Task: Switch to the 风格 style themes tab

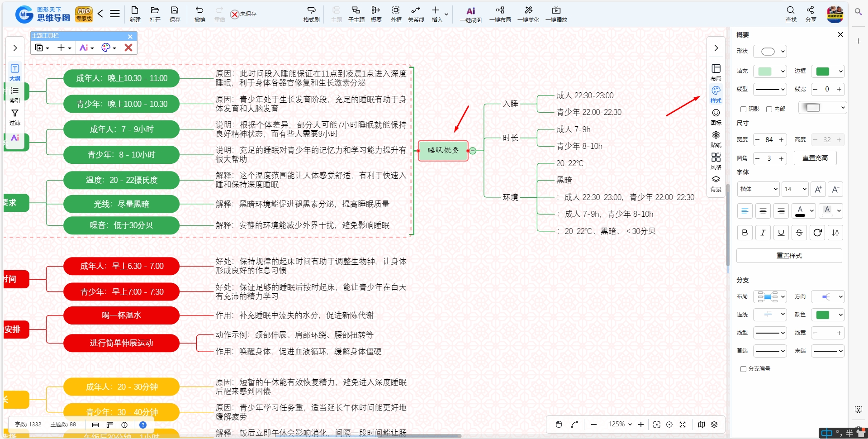Action: pos(716,161)
